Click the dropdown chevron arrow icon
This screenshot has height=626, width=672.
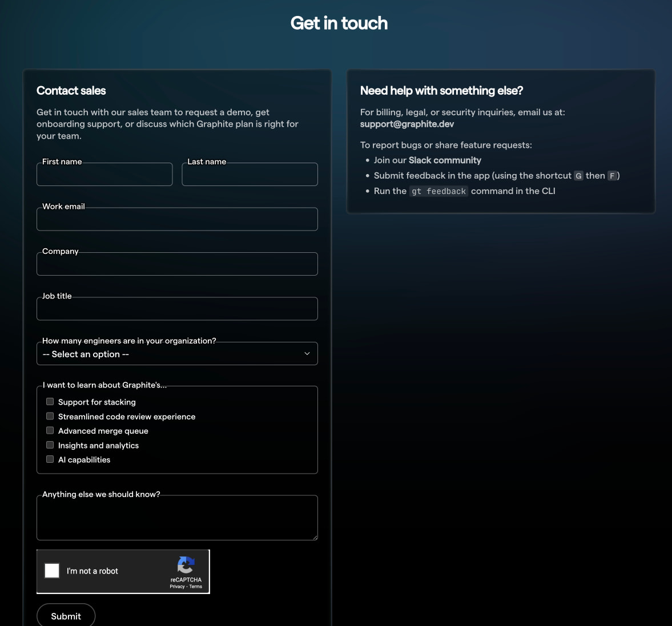pos(307,353)
